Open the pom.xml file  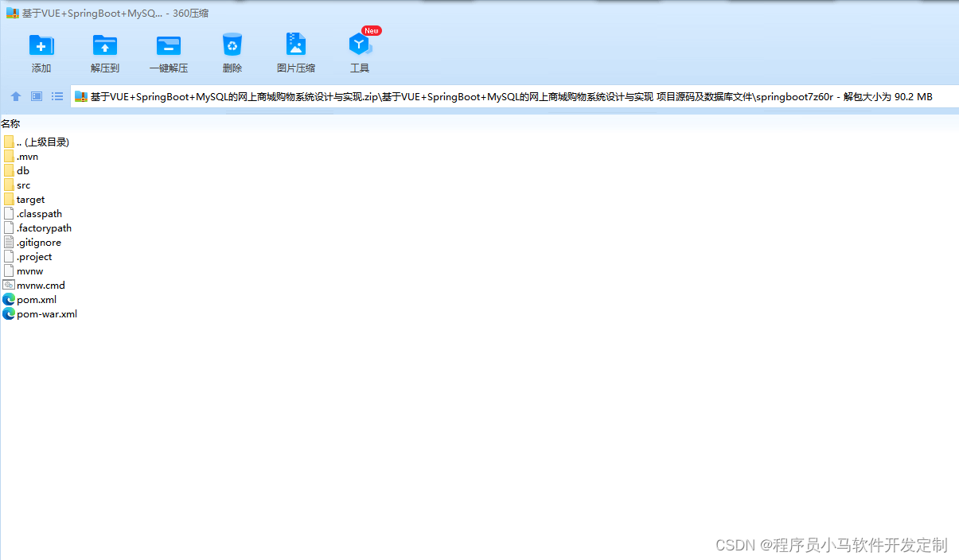click(x=35, y=299)
